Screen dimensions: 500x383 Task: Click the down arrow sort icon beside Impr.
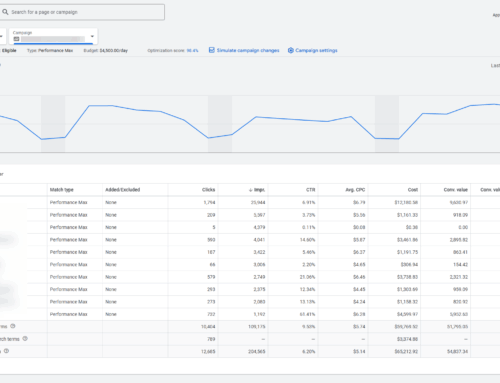250,190
